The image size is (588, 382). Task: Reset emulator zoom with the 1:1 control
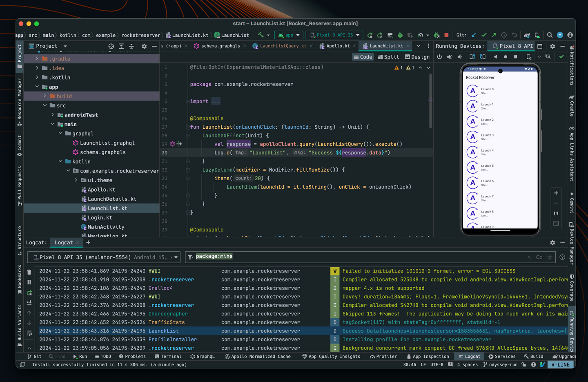click(556, 213)
